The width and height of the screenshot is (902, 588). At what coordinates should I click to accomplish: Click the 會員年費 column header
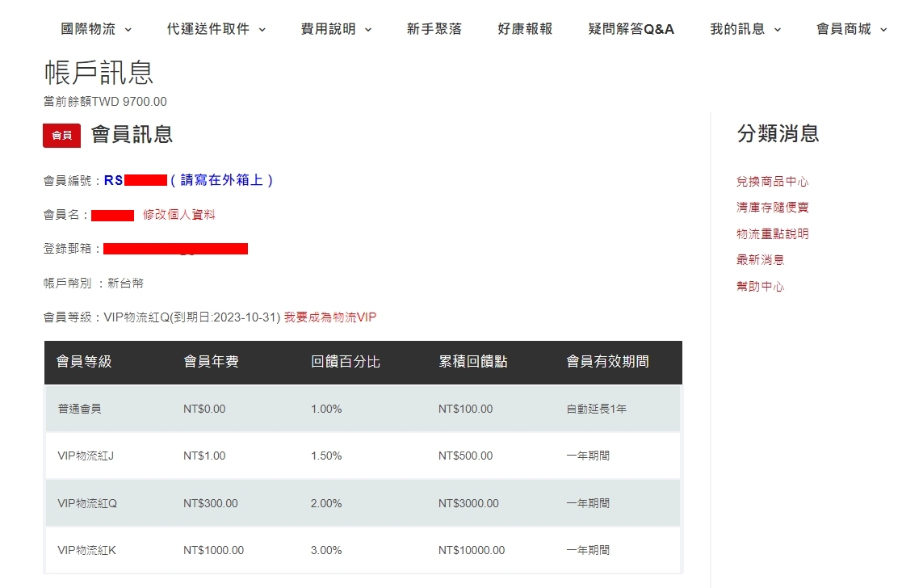[x=211, y=362]
